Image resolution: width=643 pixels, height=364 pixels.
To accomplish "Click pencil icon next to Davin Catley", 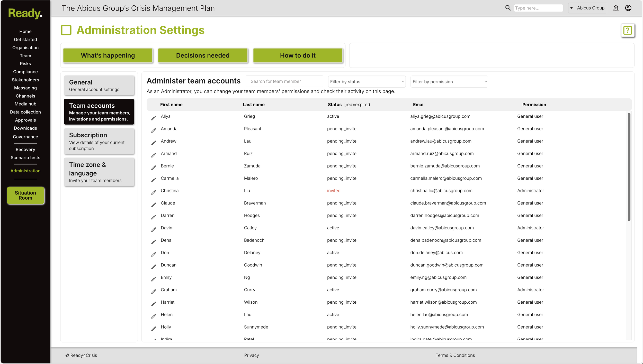I will [154, 229].
